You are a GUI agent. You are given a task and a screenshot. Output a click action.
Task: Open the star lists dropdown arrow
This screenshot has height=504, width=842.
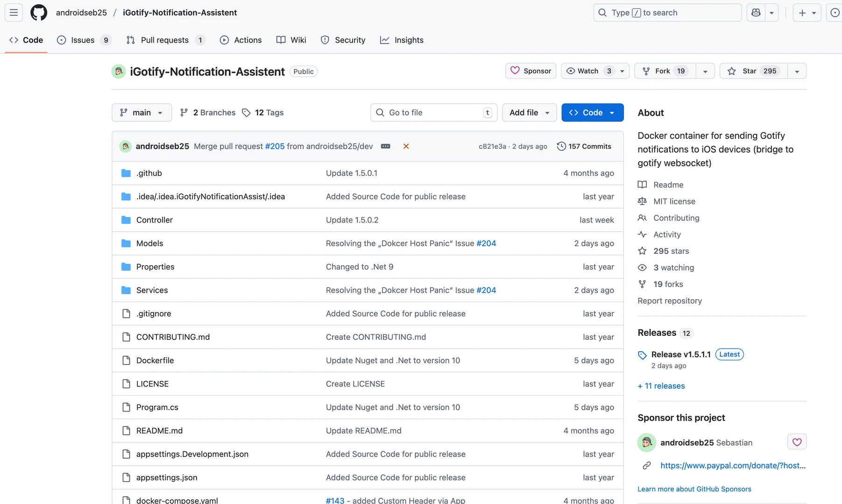(x=797, y=71)
